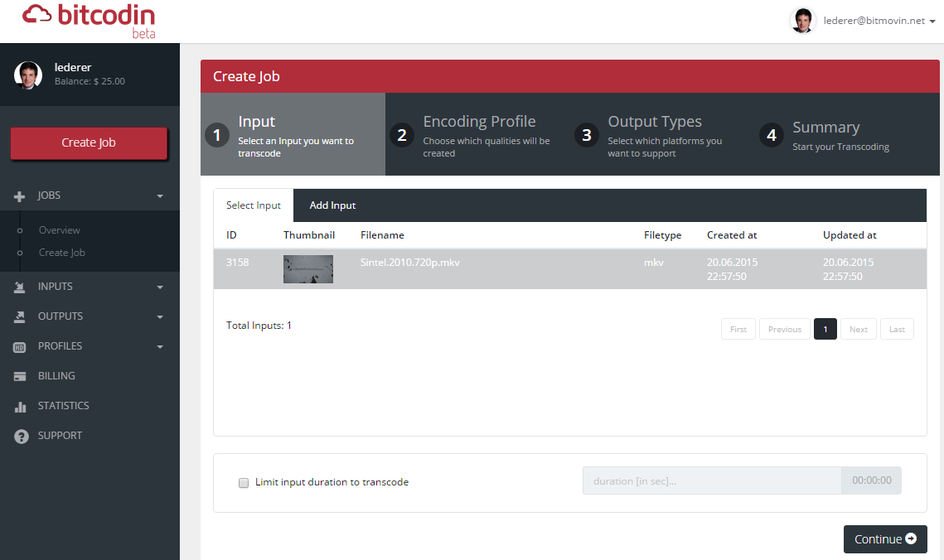Select page 1 in pagination

pyautogui.click(x=825, y=329)
